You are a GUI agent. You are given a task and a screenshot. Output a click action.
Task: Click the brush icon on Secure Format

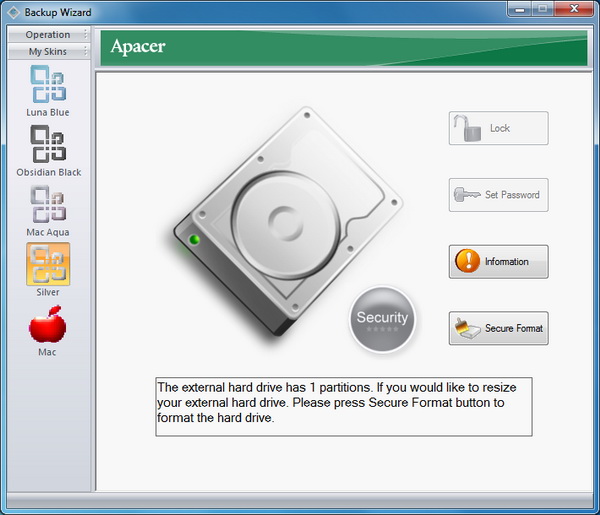pos(467,328)
